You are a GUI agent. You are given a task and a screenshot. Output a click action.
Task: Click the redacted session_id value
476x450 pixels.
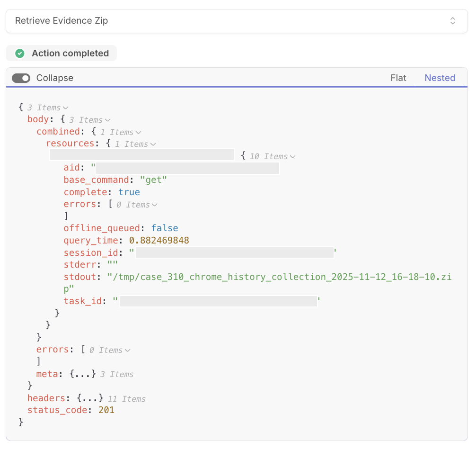(x=235, y=252)
